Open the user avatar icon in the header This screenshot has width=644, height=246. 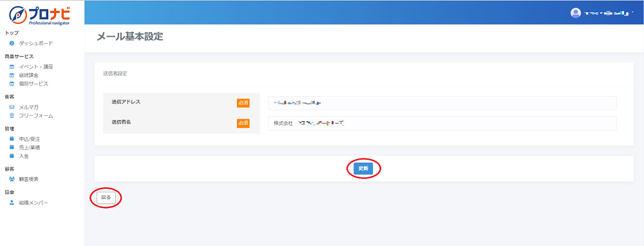tap(576, 13)
